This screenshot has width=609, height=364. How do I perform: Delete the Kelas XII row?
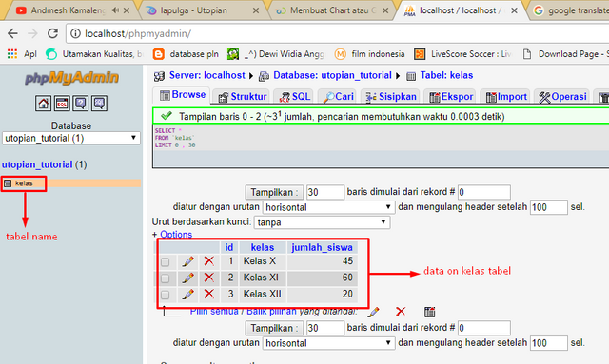tap(209, 295)
